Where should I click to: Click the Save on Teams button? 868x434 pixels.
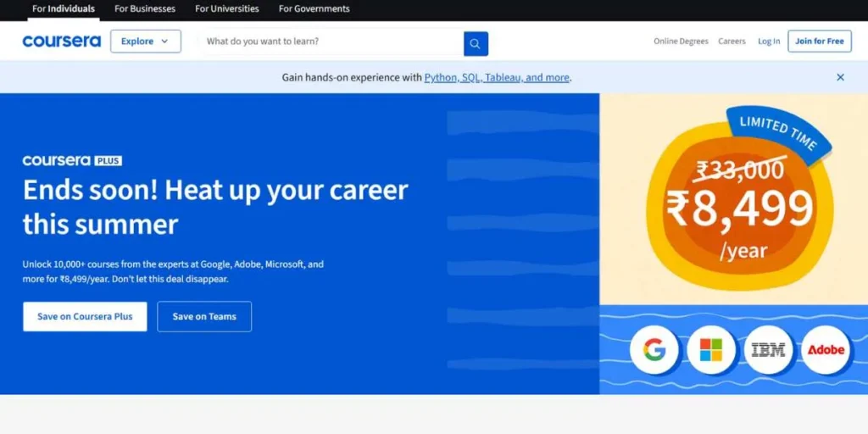(x=204, y=317)
